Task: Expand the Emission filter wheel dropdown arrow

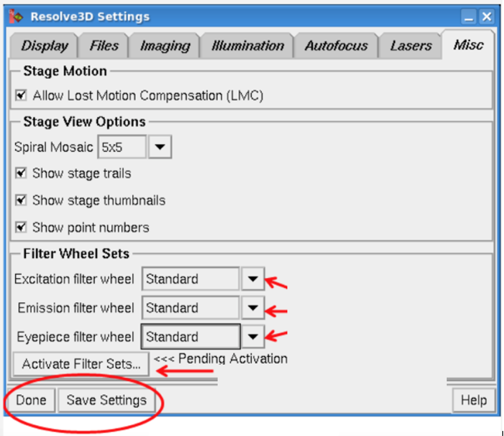Action: [253, 308]
